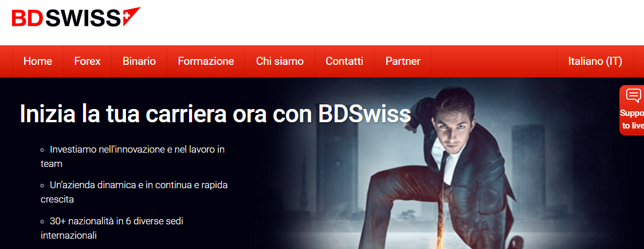Open the Contatti page
644x249 pixels.
click(344, 61)
